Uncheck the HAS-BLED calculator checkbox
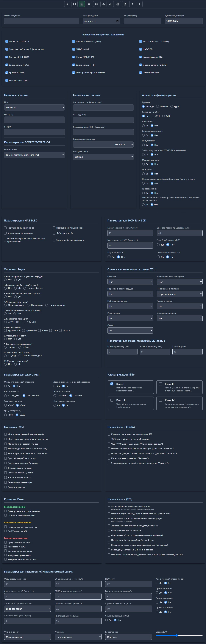Image resolution: width=206 pixels, height=644 pixels. tap(141, 49)
